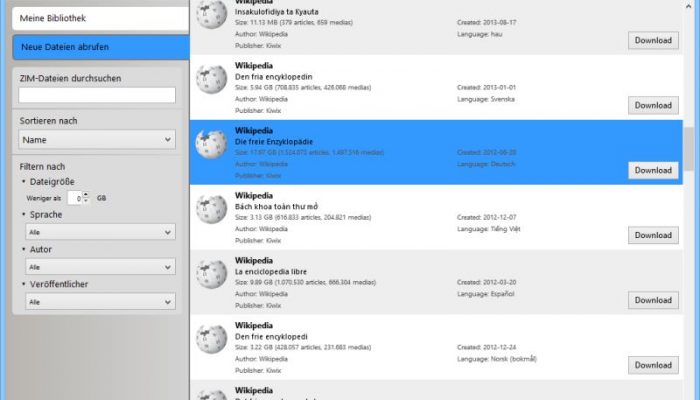Click the 'Language: hau' text

pos(479,34)
